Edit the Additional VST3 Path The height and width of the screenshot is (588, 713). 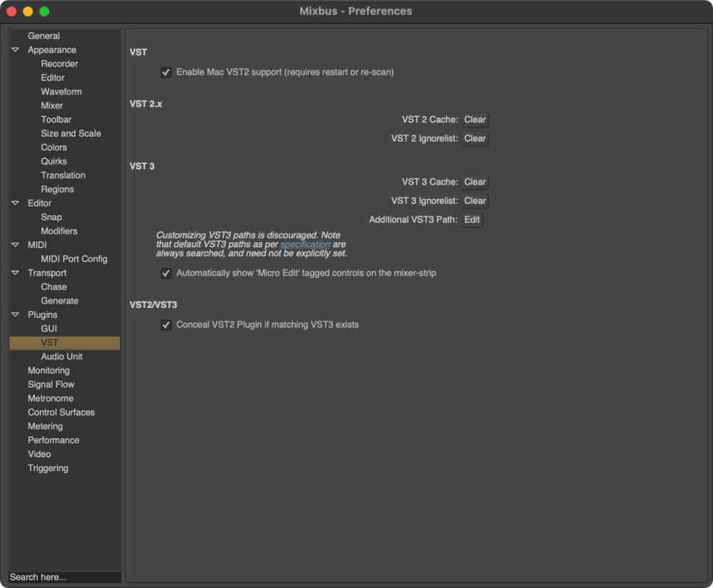(471, 220)
